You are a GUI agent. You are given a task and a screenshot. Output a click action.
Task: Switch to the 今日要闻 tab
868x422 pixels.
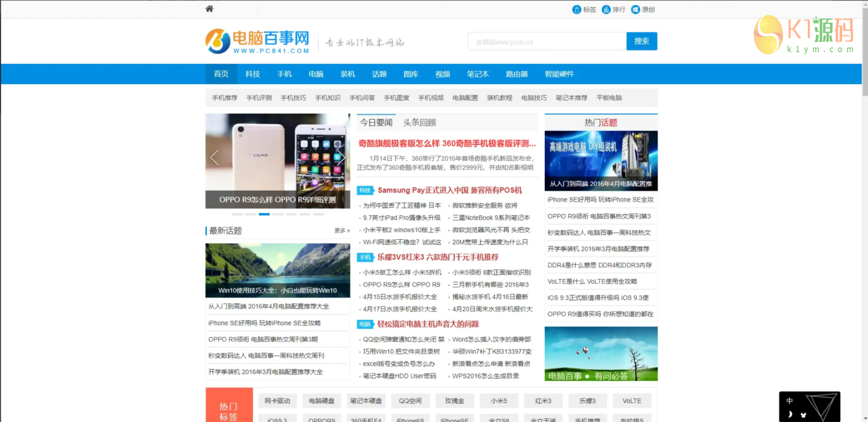pyautogui.click(x=376, y=122)
